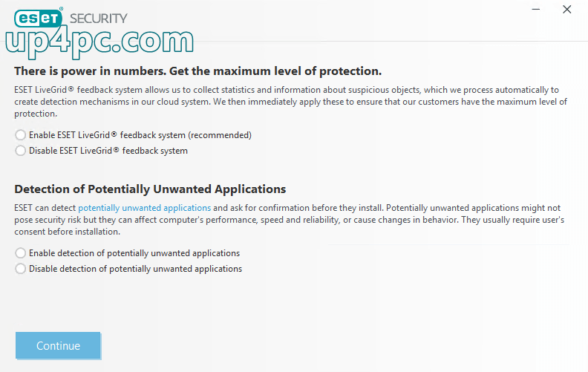Enable ESET LiveGrid feedback system radio button

coord(20,135)
